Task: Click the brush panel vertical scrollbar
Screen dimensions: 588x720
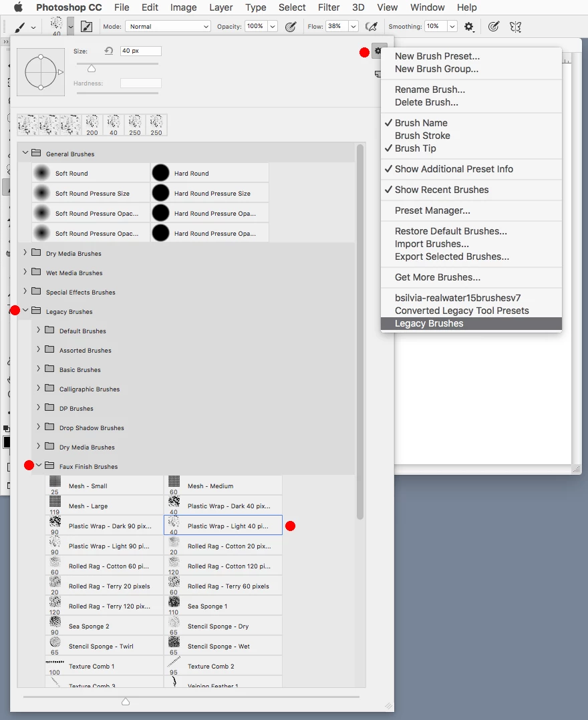Action: pyautogui.click(x=360, y=331)
